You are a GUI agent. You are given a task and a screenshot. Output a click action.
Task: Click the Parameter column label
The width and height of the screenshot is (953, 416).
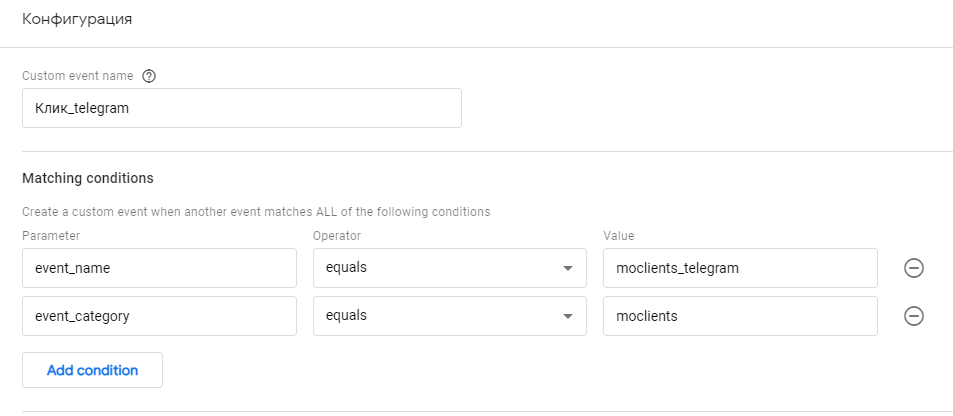[50, 236]
